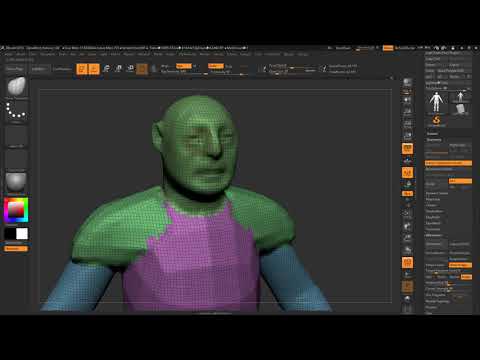Toggle KeepGroups orange button in ZRemesher
480x360 pixels.
point(460,265)
